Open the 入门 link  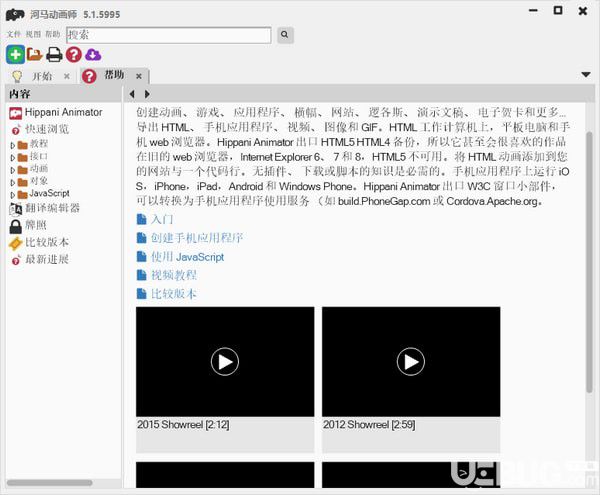pyautogui.click(x=162, y=220)
